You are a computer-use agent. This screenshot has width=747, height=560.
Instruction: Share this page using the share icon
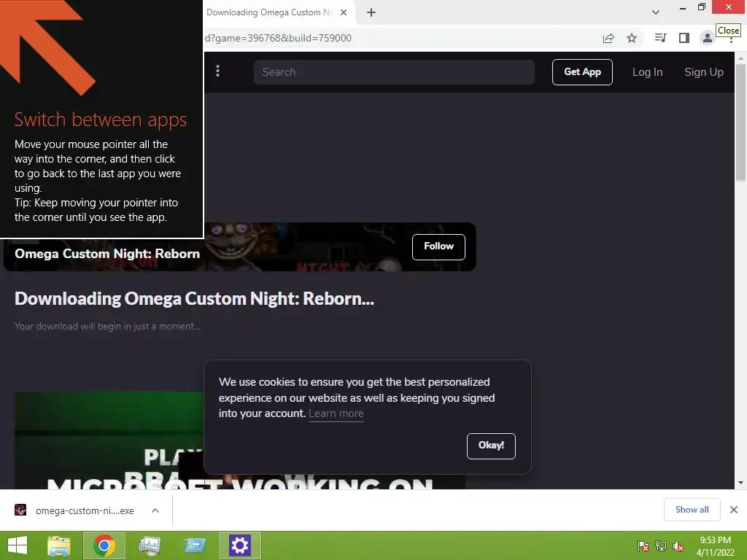pyautogui.click(x=608, y=39)
